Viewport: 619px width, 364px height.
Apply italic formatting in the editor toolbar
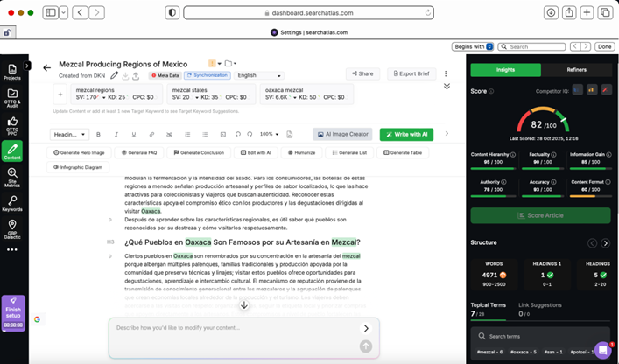coord(116,135)
